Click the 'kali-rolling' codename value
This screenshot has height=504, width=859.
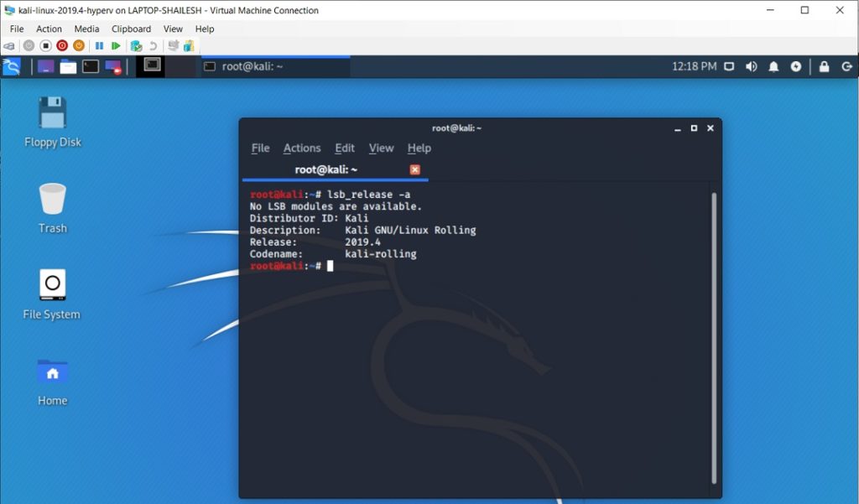point(381,254)
